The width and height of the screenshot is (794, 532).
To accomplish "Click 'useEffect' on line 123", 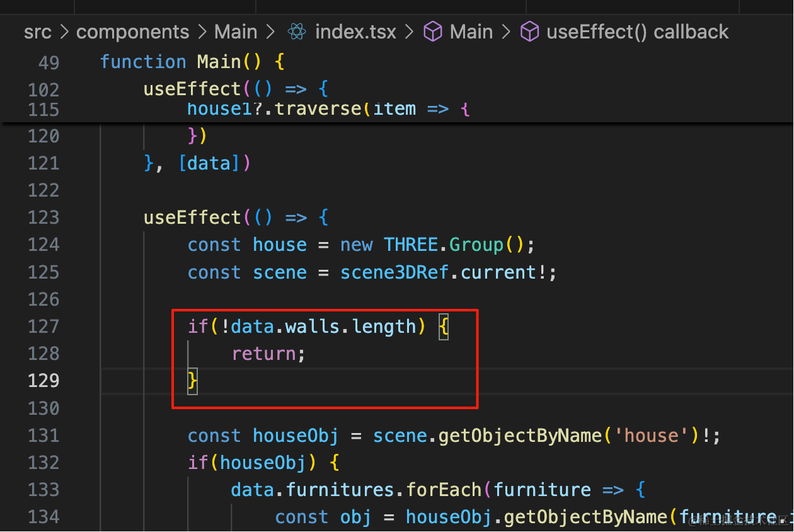I will [192, 217].
